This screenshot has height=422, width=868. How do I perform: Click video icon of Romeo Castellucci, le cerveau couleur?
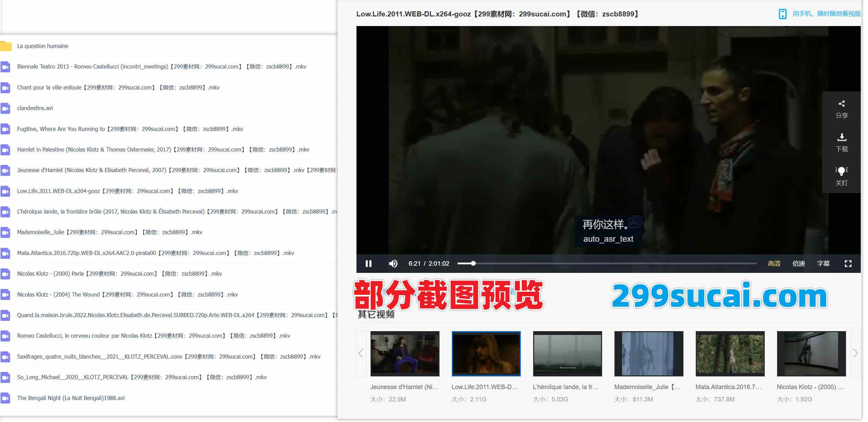click(x=5, y=336)
